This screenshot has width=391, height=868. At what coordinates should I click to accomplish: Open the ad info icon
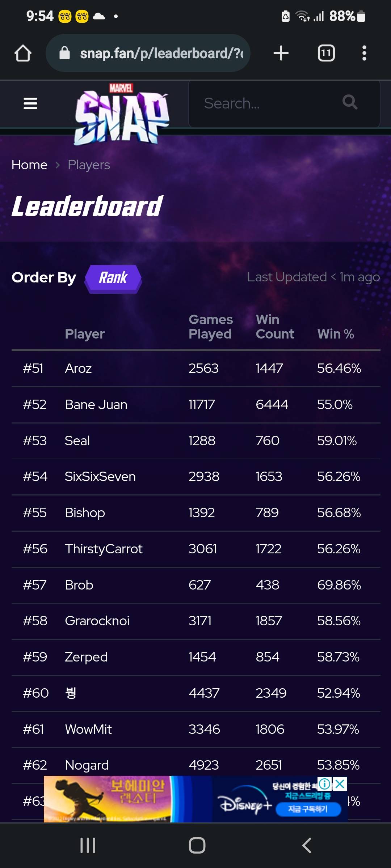(x=325, y=784)
